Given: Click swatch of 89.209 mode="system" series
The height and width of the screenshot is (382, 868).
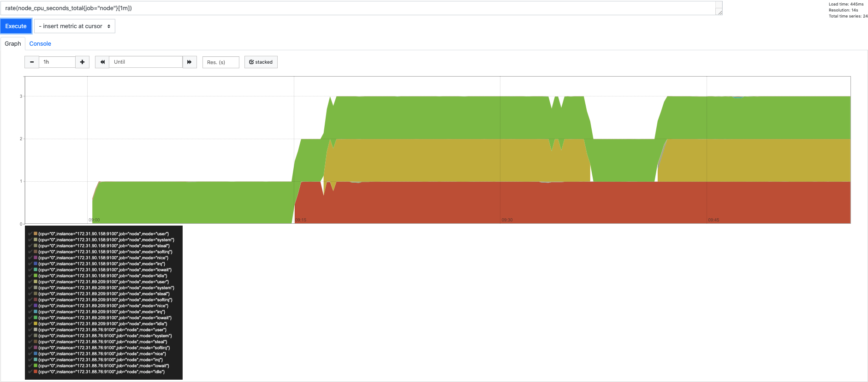Looking at the screenshot, I should tap(36, 288).
